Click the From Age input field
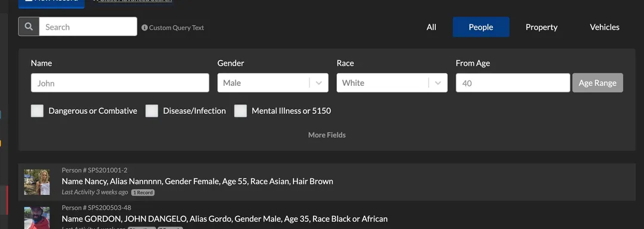Viewport: 644px width, 229px height. 513,83
